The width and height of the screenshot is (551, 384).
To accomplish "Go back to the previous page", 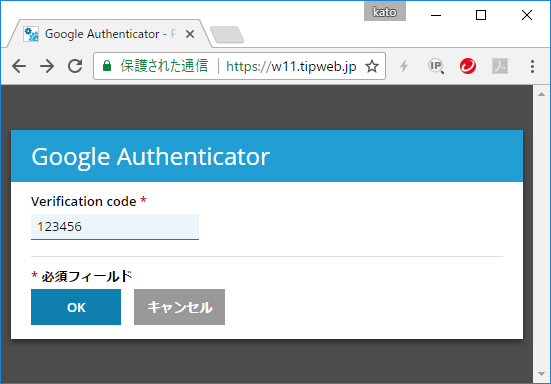I will pos(19,66).
